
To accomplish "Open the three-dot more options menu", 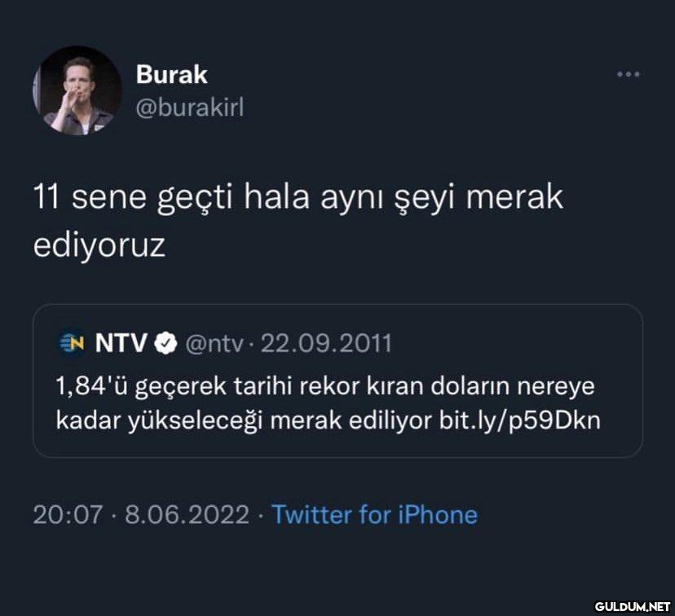I will (x=628, y=74).
